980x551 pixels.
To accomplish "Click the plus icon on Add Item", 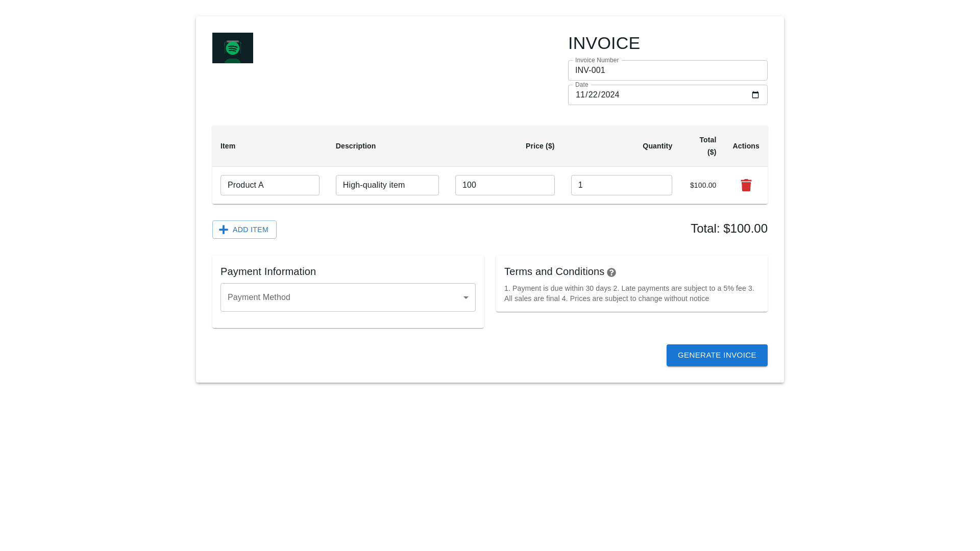I will tap(224, 230).
